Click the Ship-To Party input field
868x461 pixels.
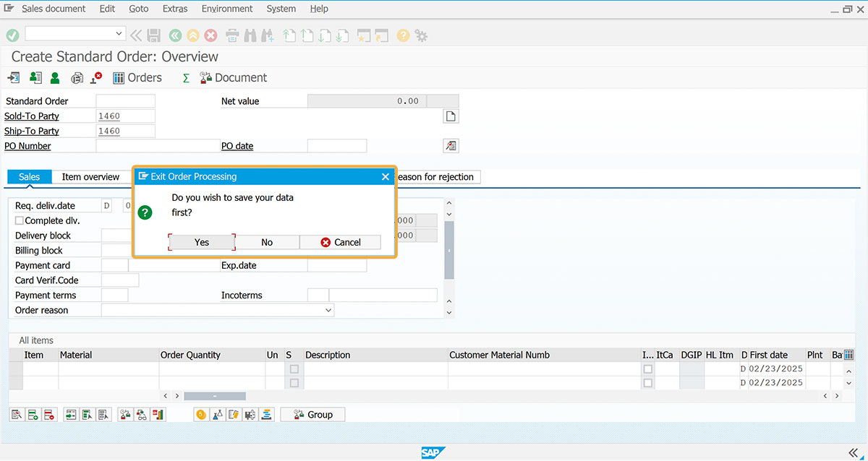click(125, 132)
